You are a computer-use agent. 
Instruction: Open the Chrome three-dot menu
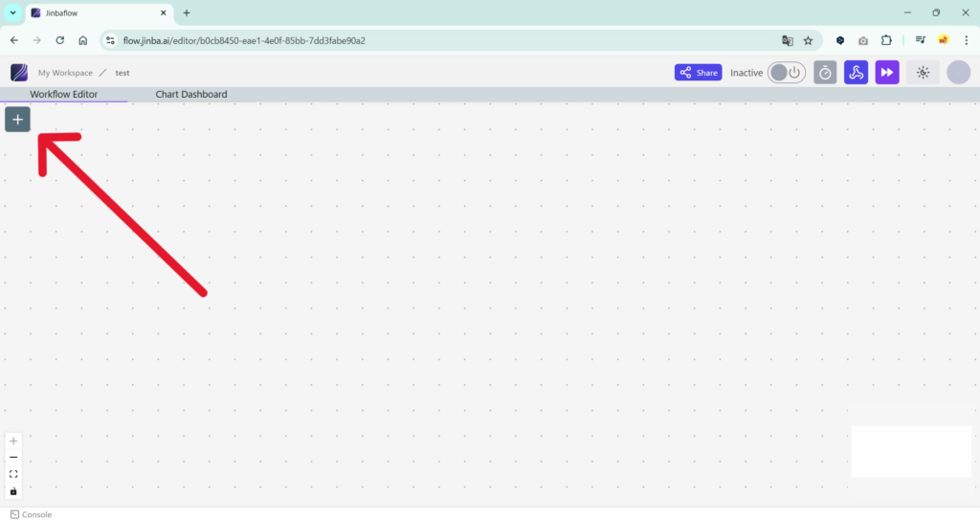(966, 40)
